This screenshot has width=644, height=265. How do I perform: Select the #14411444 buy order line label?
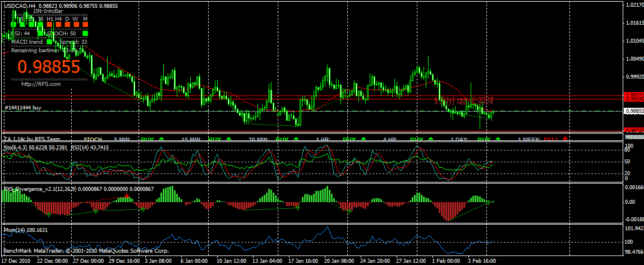tap(23, 108)
